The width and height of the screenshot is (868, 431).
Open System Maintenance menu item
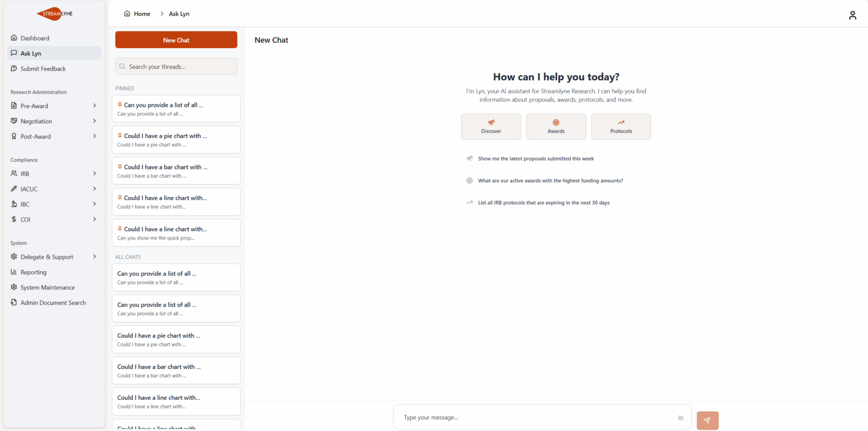pos(47,288)
